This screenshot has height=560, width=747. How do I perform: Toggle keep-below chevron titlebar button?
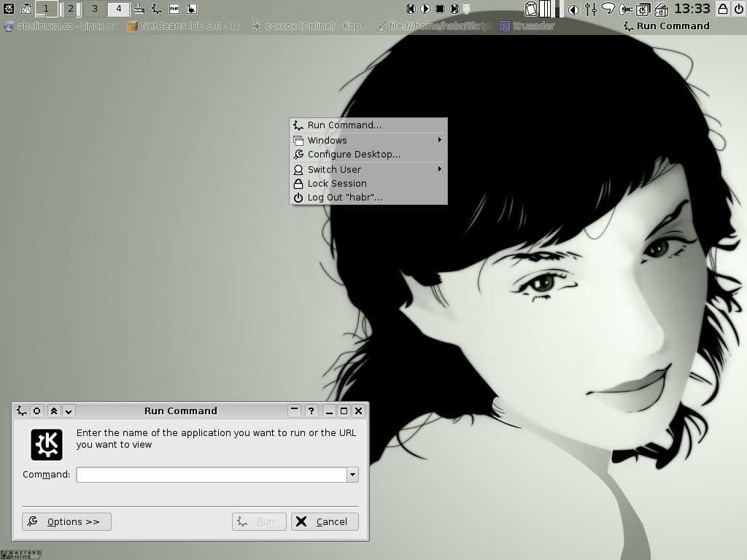point(69,411)
